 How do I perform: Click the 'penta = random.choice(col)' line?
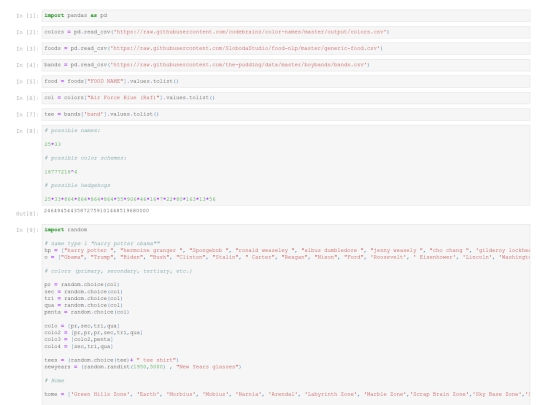(x=87, y=312)
